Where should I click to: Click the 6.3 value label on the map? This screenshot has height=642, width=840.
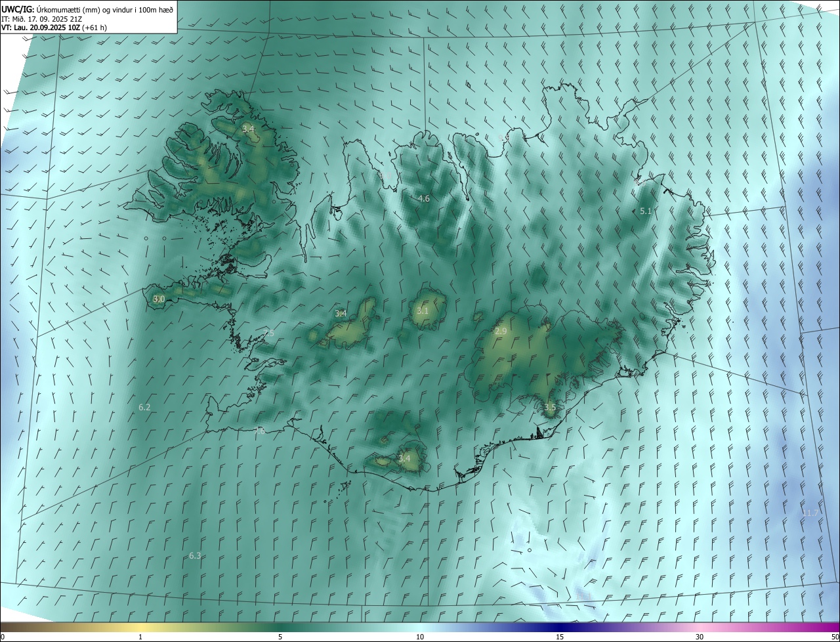point(195,555)
